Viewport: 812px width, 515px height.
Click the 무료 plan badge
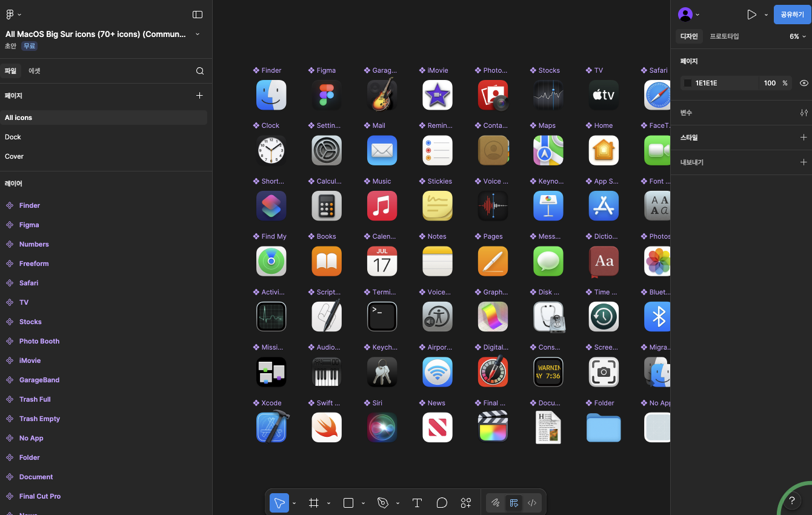[29, 46]
